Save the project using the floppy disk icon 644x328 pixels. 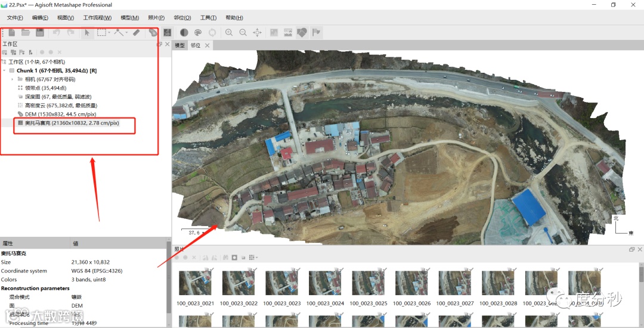(39, 32)
